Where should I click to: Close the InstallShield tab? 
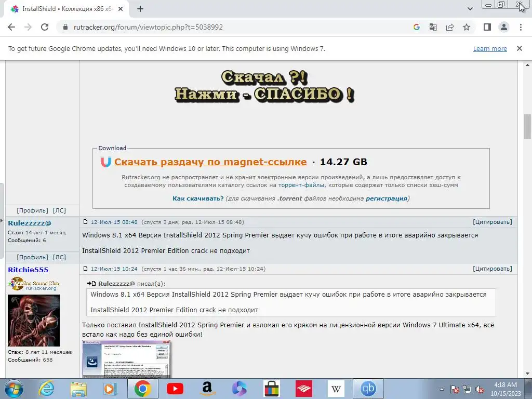click(121, 9)
